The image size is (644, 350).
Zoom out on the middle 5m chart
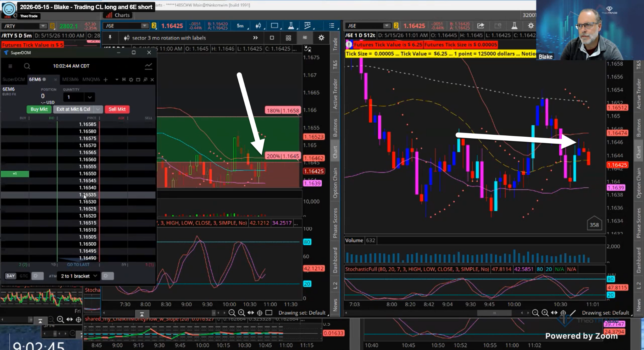point(232,313)
